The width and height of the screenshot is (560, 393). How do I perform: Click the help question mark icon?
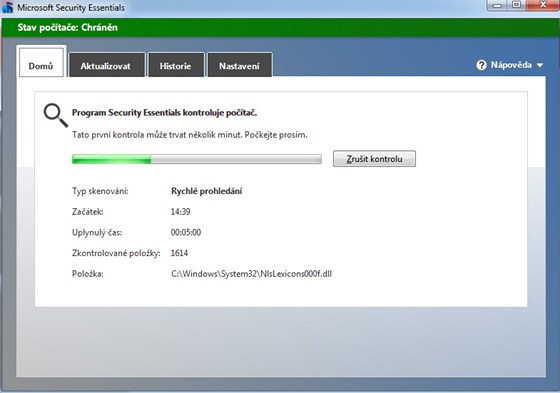[481, 65]
